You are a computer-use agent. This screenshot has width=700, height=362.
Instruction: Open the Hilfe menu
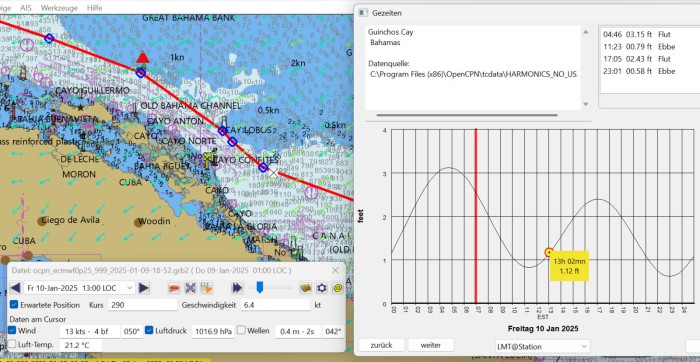(x=95, y=8)
